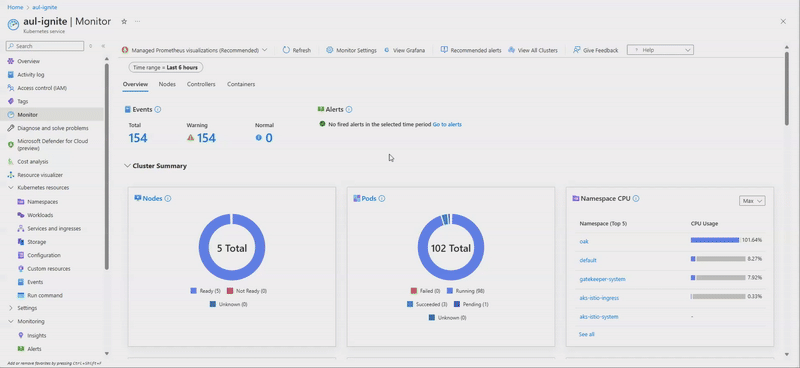Open Storage under Kubernetes resources
This screenshot has width=800, height=368.
coord(37,241)
